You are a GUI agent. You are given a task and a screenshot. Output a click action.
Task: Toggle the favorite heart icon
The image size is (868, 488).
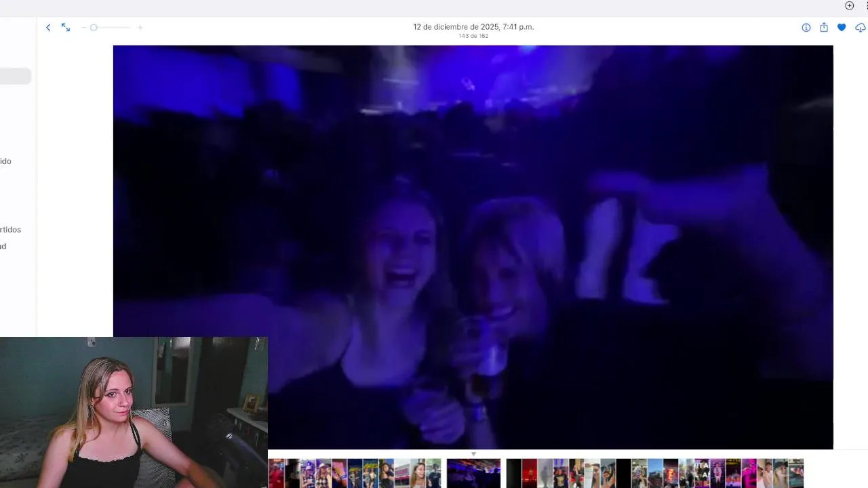click(842, 28)
